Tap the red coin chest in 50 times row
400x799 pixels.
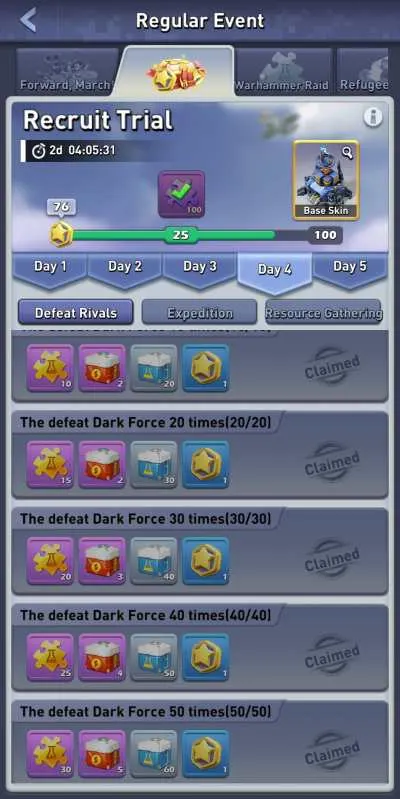coord(102,754)
